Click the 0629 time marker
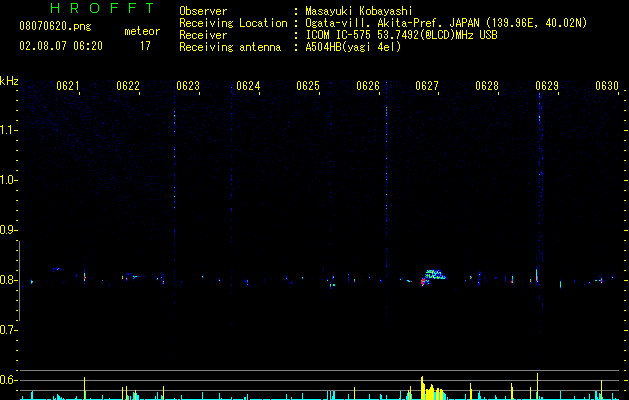Screen dimensions: 629x400 pos(547,86)
